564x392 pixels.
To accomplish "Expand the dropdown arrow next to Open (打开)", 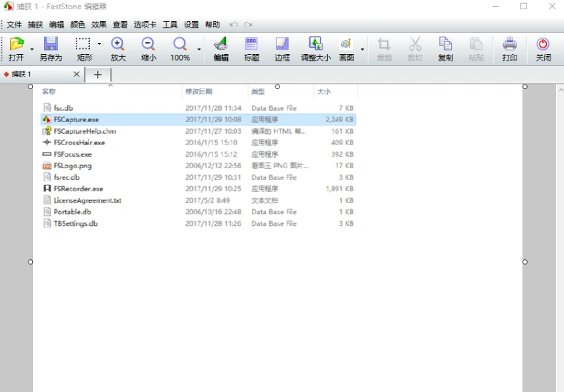I will coord(32,49).
